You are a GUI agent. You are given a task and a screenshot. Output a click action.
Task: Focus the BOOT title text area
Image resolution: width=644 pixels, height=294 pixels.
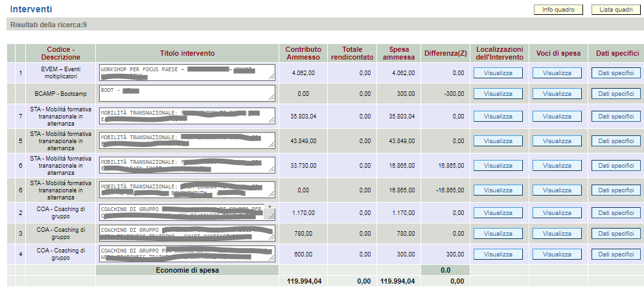[186, 93]
